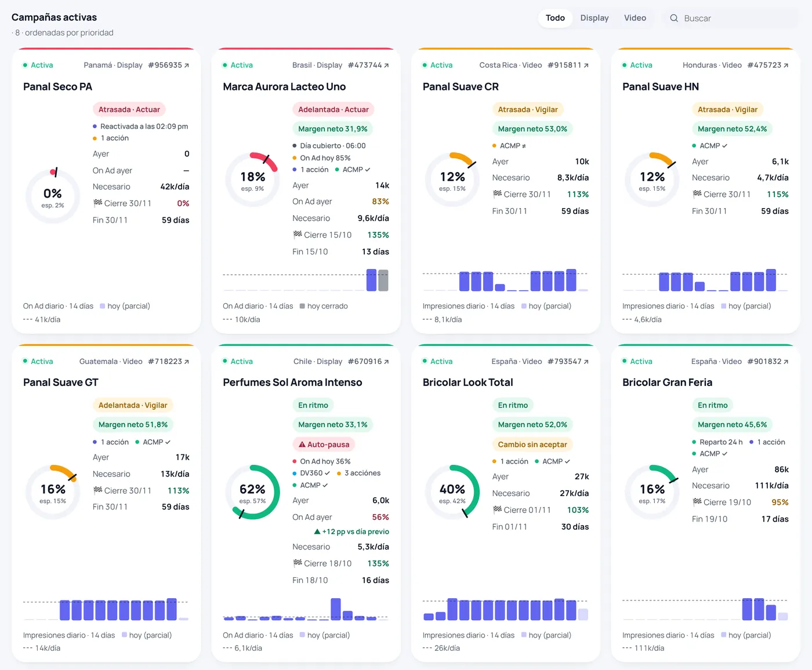This screenshot has height=670, width=812.
Task: Click the search magnifier icon
Action: [674, 19]
